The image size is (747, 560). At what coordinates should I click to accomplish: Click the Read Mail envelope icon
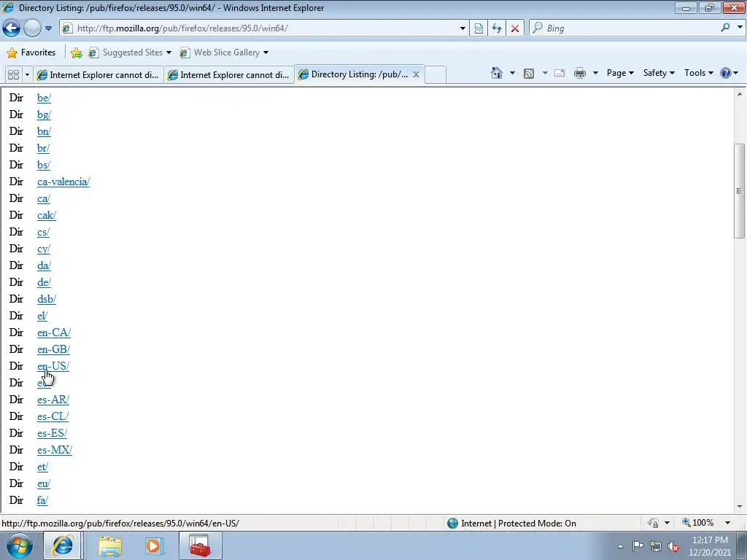(560, 74)
